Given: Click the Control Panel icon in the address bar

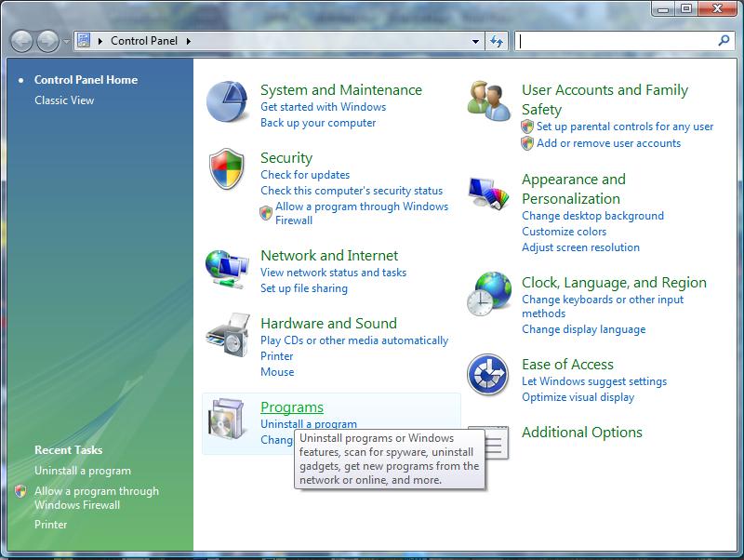Looking at the screenshot, I should coord(84,40).
